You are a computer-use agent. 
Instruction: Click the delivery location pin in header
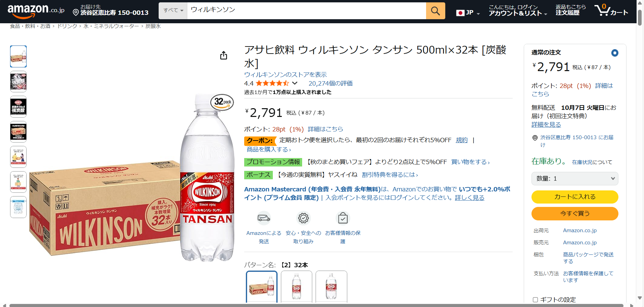pyautogui.click(x=76, y=12)
